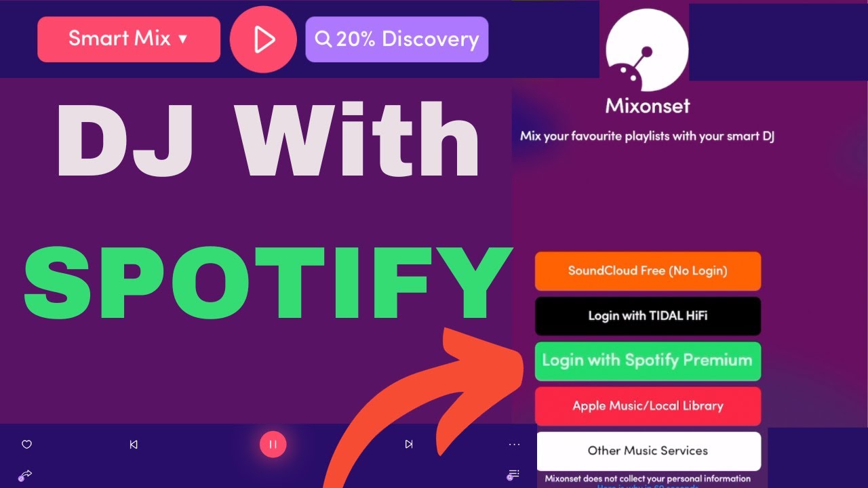Click the magnifier icon in Discovery button
Viewport: 868px width, 488px height.
323,40
